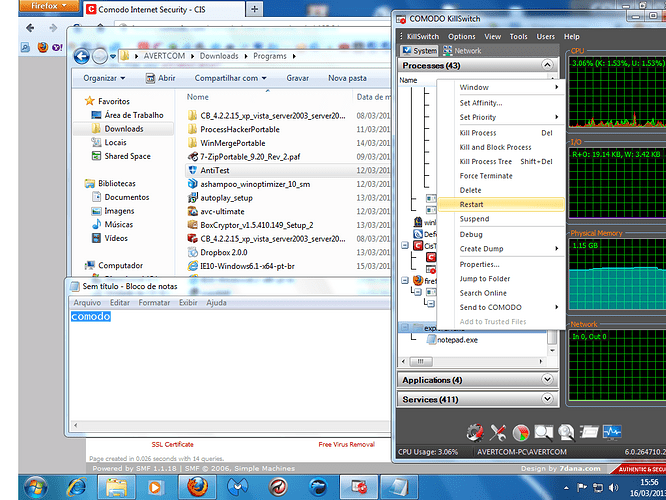Open a new Firefox tab
Viewport: 666px width, 500px height.
pos(254,9)
